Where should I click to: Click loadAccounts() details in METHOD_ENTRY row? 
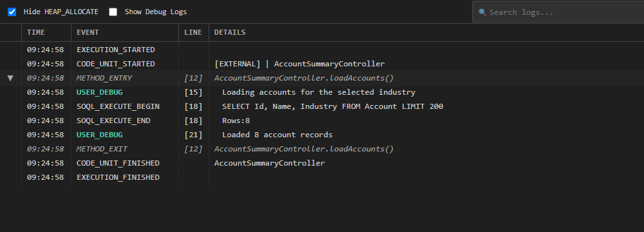[x=304, y=78]
